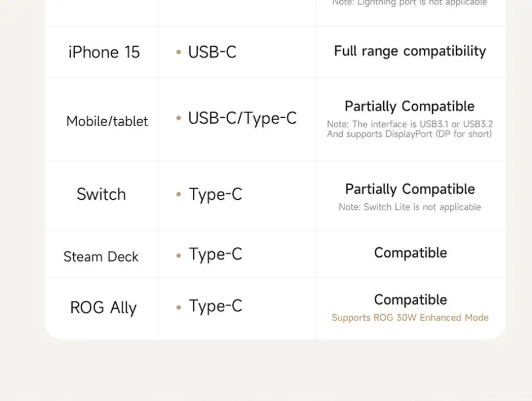This screenshot has width=532, height=401.
Task: Click the Type-C entry in the Switch row
Action: [215, 194]
